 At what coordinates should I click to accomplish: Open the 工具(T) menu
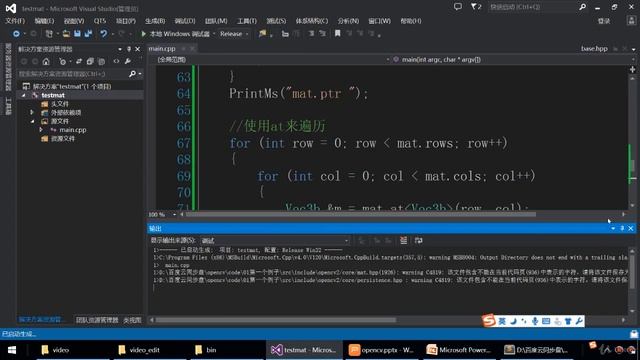247,21
